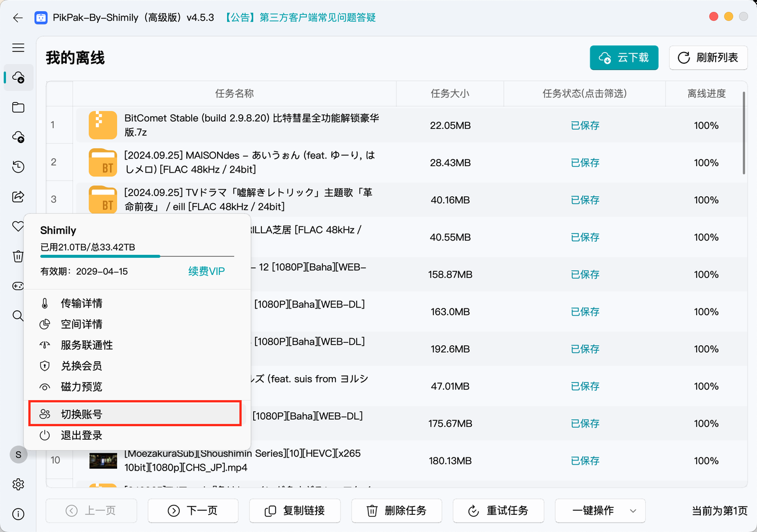Click the share icon in the sidebar
Screen dimensions: 757x532
[18, 197]
